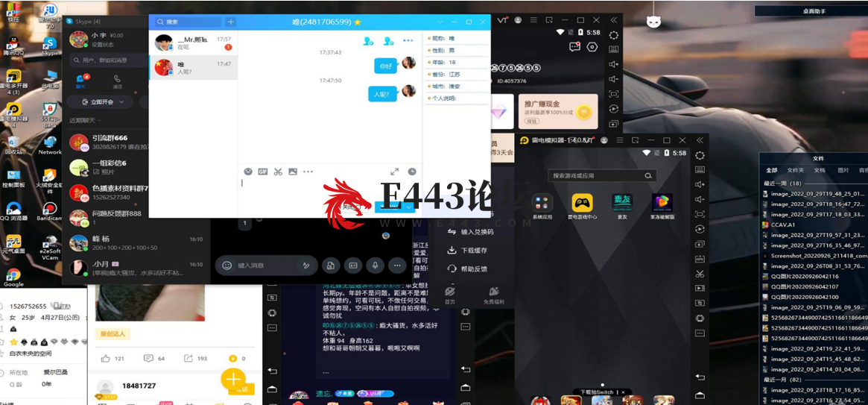Select the Bandicam desktop icon

click(50, 213)
